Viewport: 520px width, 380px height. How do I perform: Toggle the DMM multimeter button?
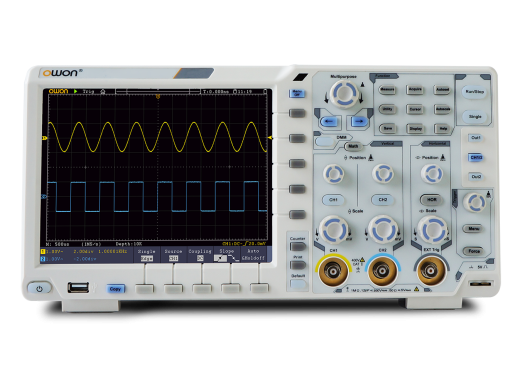point(325,142)
